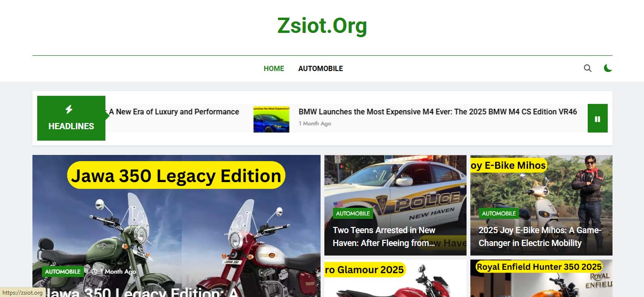Toggle dark mode moon icon
644x297 pixels.
tap(608, 68)
